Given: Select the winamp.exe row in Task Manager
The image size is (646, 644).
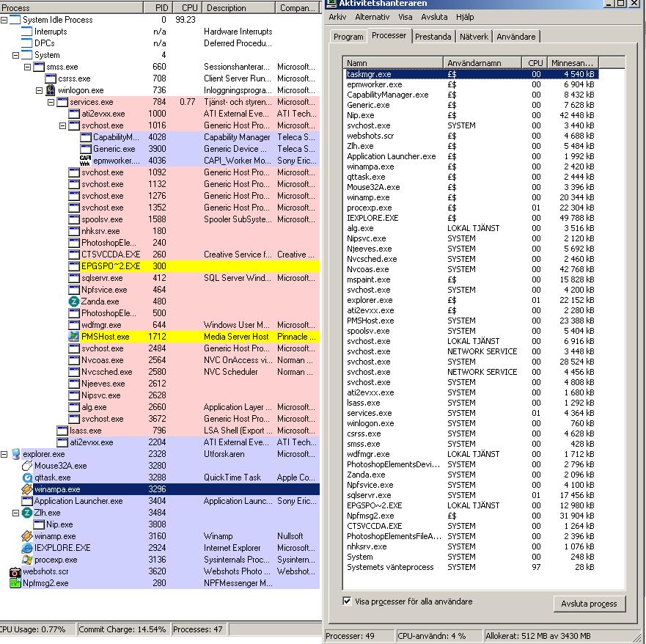Looking at the screenshot, I should [x=368, y=197].
